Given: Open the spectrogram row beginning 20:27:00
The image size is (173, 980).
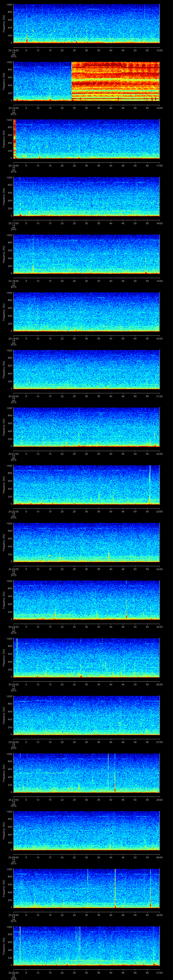Looking at the screenshot, I should [87, 773].
